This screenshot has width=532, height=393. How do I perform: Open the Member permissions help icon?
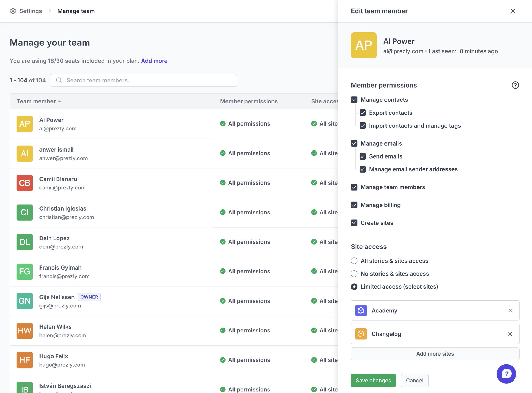[515, 85]
